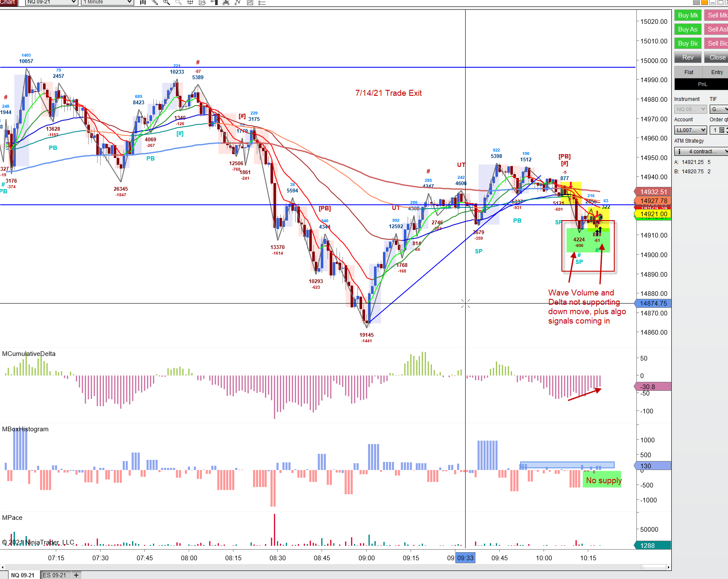Open the indicators icon
728x579 pixels.
238,2
